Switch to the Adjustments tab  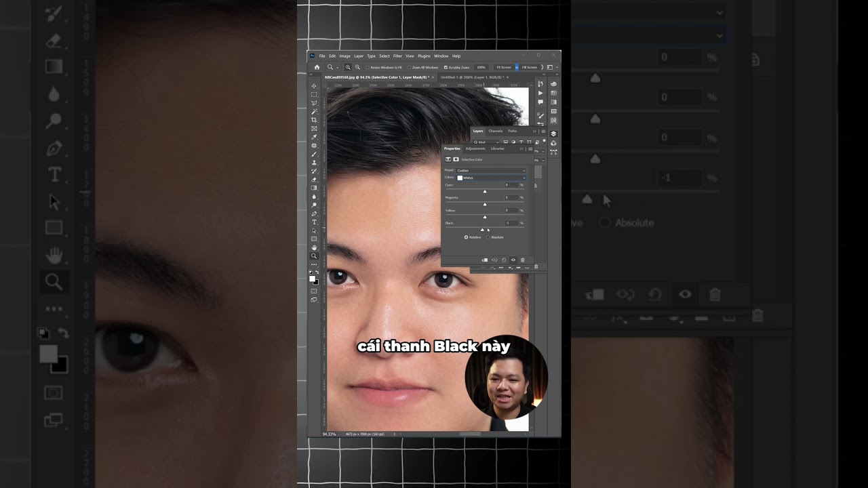pyautogui.click(x=475, y=148)
